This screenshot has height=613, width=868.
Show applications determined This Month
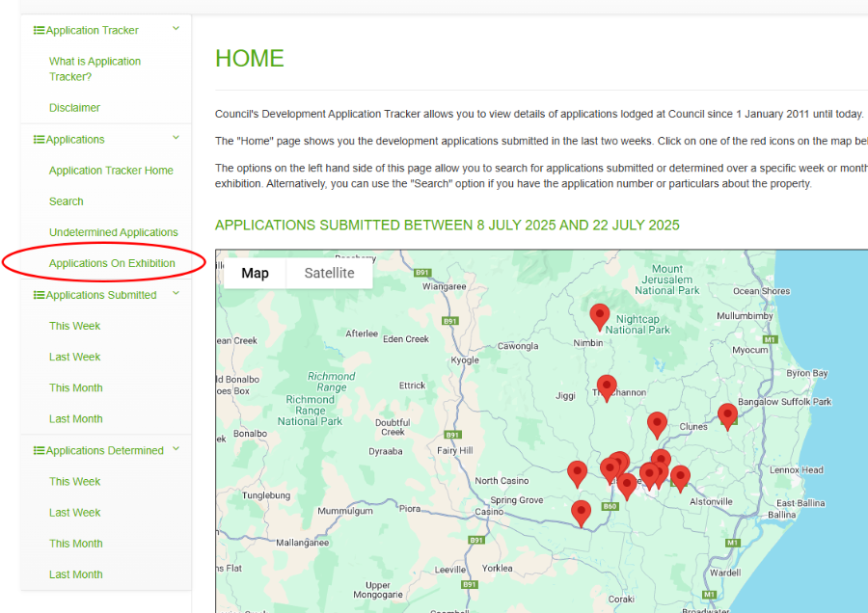[76, 544]
